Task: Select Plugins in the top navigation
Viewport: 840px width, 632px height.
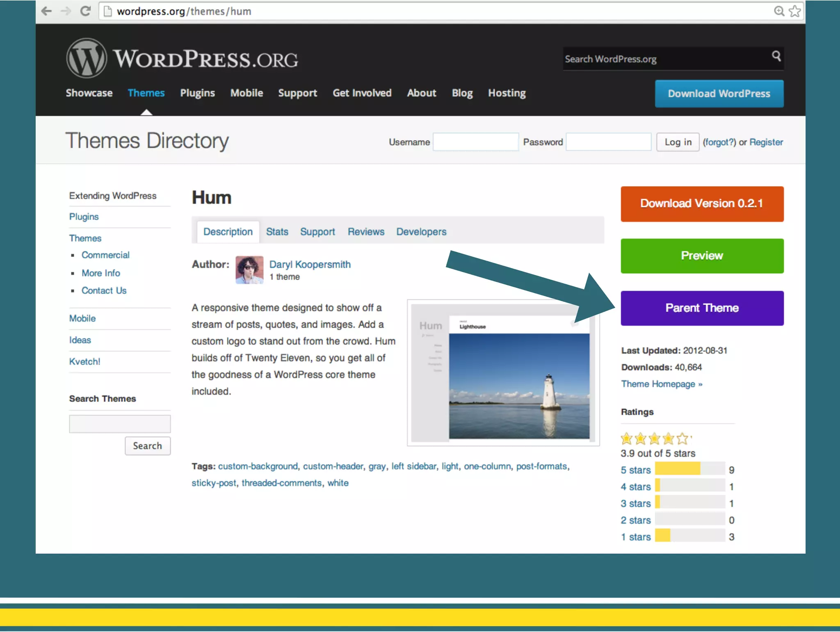Action: coord(197,93)
